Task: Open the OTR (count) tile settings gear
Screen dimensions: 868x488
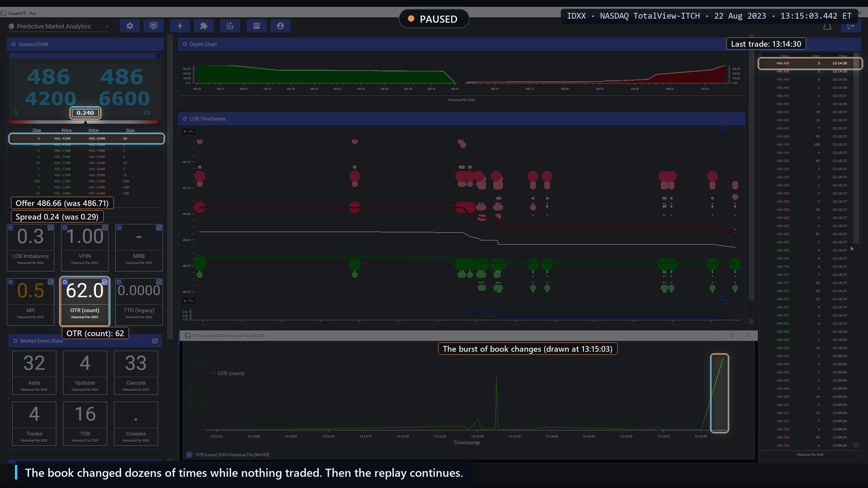Action: [x=65, y=282]
